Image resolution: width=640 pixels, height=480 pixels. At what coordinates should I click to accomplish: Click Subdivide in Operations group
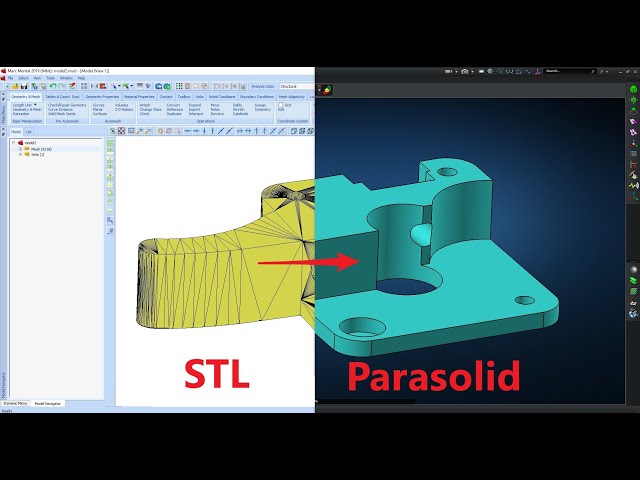pos(240,114)
